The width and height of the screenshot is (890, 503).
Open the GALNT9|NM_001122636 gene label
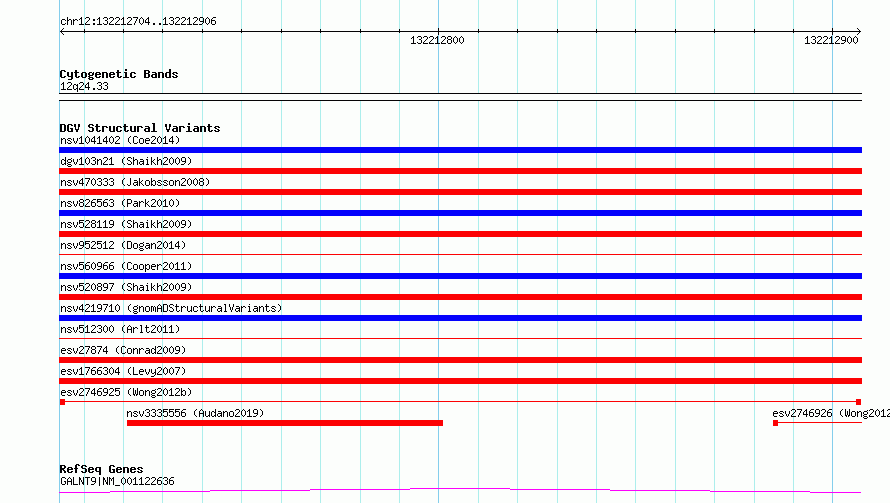tap(117, 481)
